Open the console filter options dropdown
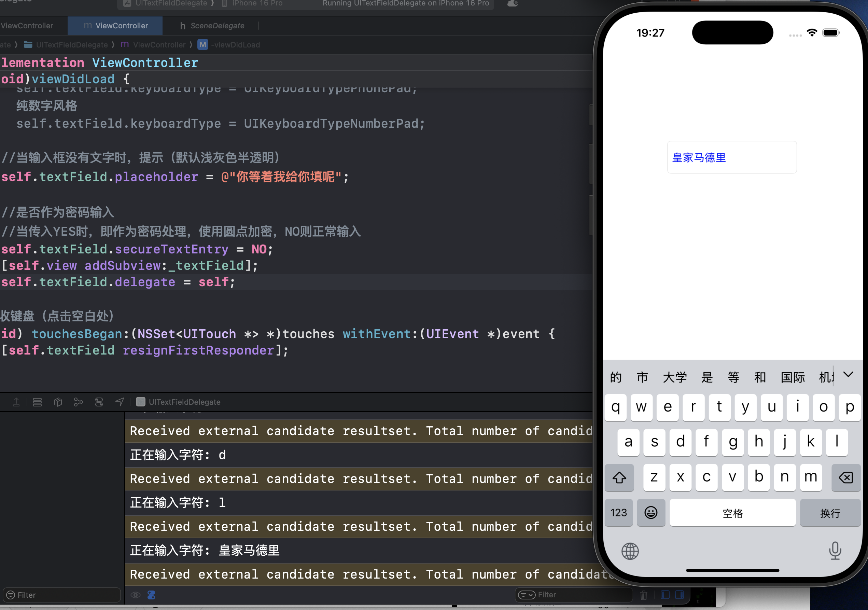Viewport: 868px width, 610px height. (527, 595)
